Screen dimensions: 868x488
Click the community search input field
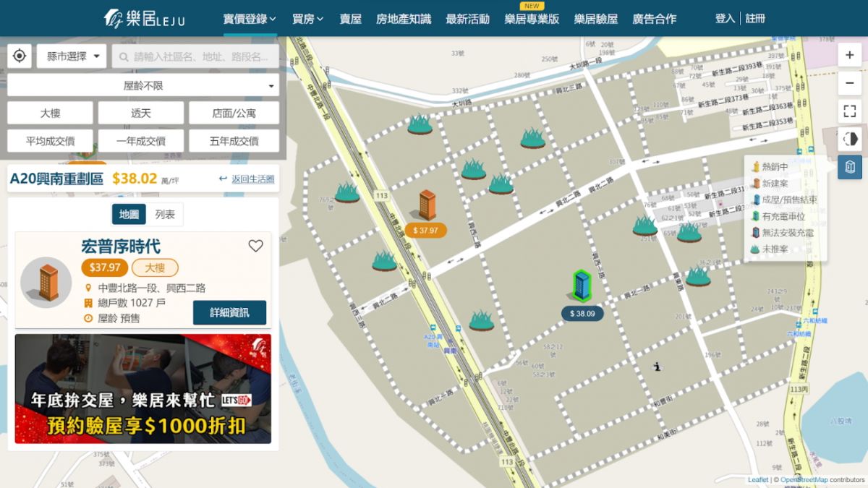pos(195,56)
